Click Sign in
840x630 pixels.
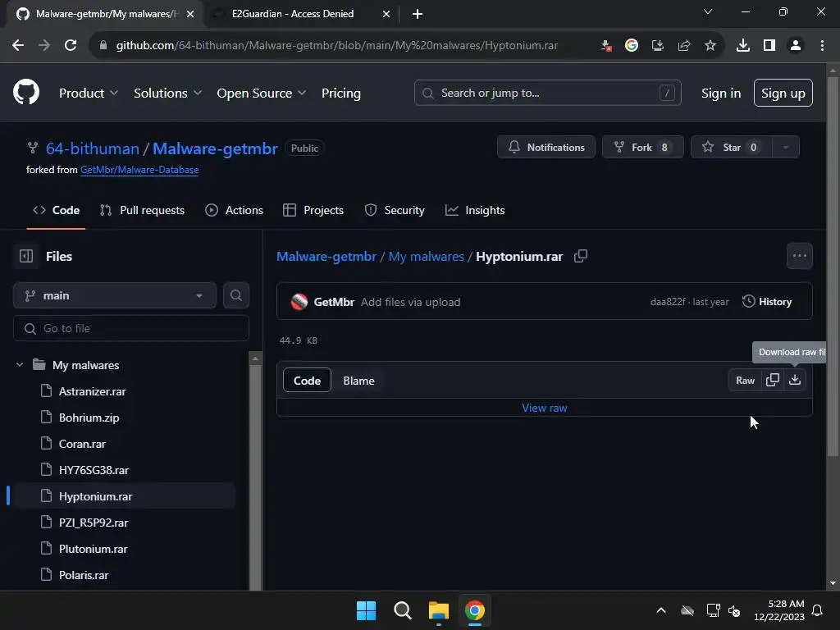pyautogui.click(x=721, y=93)
